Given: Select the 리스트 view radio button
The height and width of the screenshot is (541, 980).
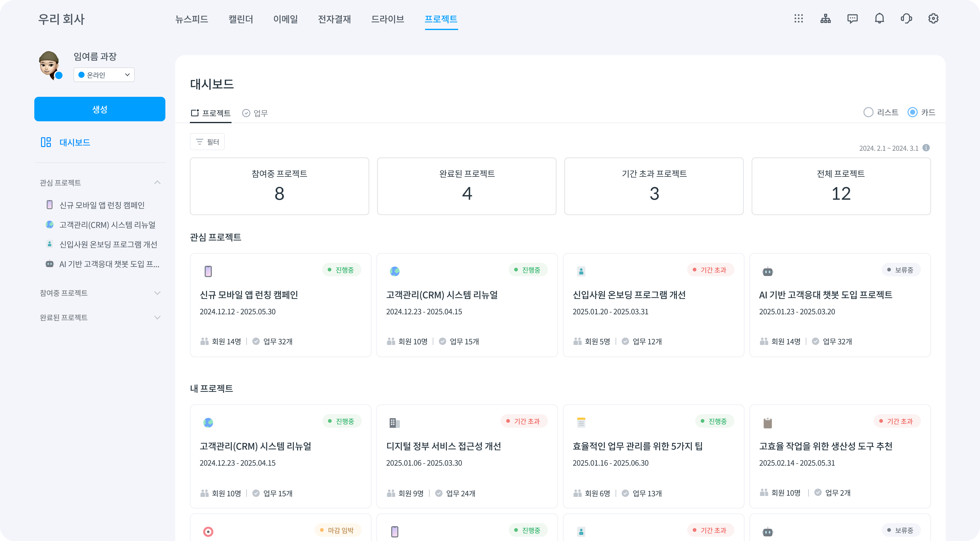Looking at the screenshot, I should (x=868, y=112).
